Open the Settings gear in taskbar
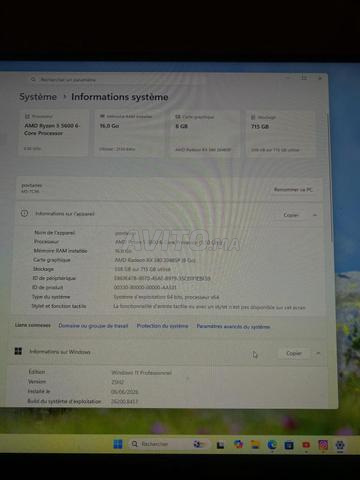The image size is (360, 480). [x=340, y=445]
